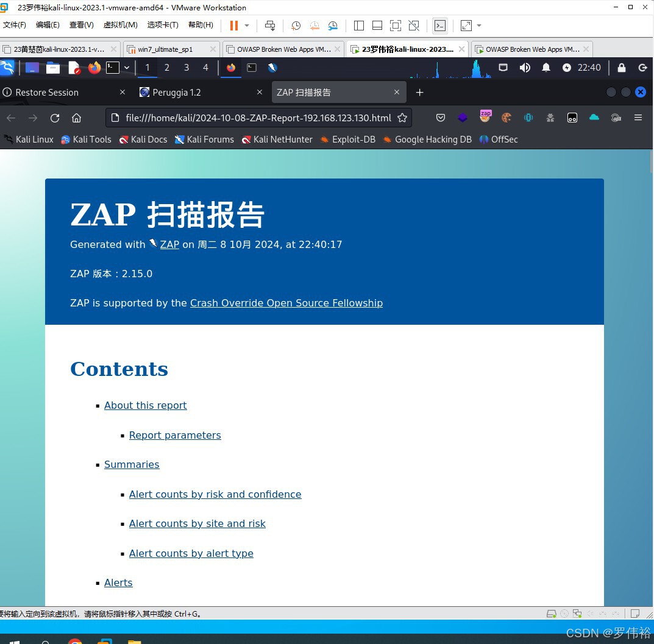Close the ZAP 扫描报告 browser tab

(x=397, y=92)
